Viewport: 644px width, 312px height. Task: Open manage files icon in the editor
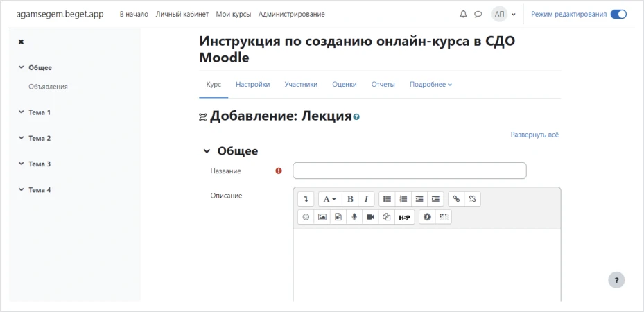coord(387,217)
